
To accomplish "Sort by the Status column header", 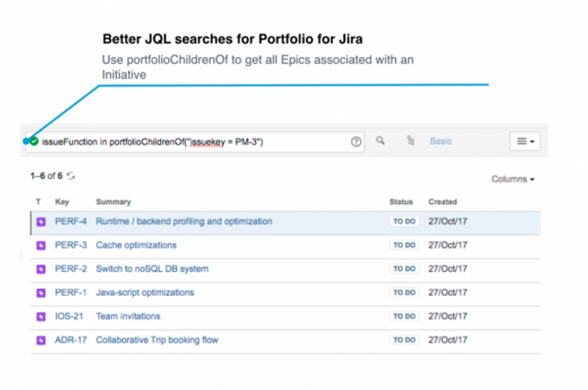I will (401, 202).
